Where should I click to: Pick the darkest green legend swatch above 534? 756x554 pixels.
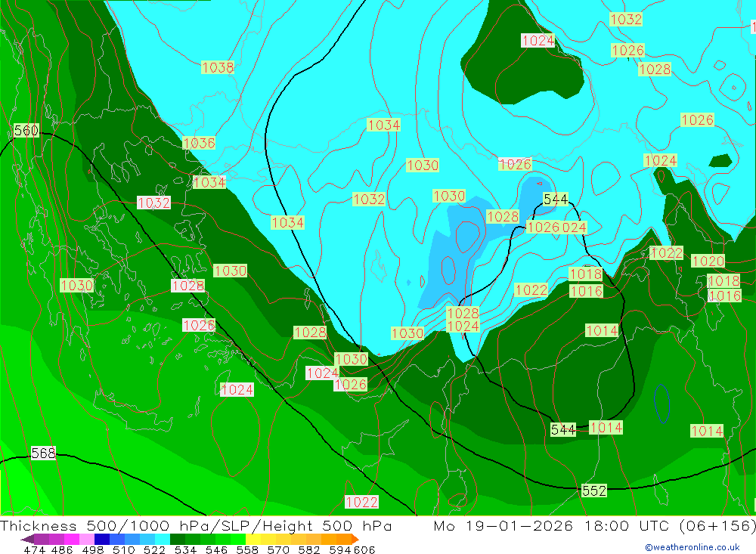[x=178, y=539]
